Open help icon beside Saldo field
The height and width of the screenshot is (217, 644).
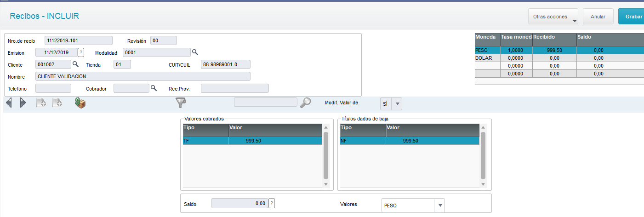click(272, 203)
